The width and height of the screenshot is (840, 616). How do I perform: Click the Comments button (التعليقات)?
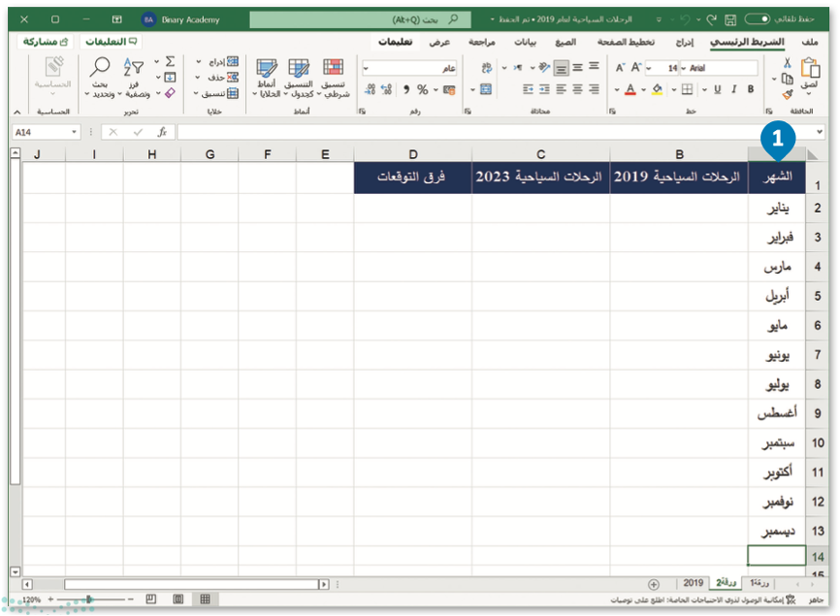click(111, 42)
